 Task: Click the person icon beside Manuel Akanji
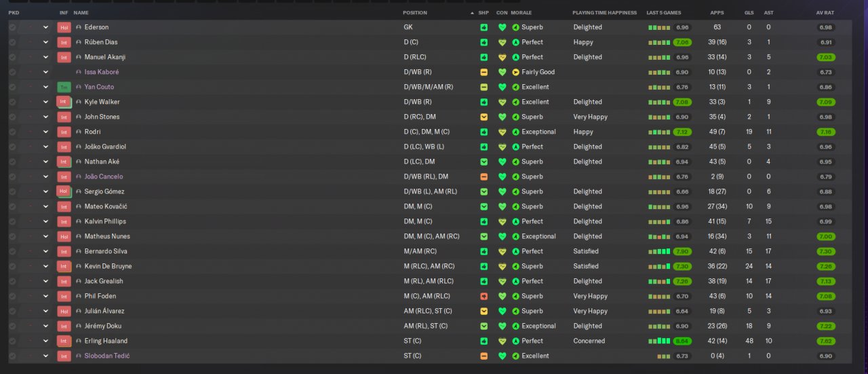79,57
